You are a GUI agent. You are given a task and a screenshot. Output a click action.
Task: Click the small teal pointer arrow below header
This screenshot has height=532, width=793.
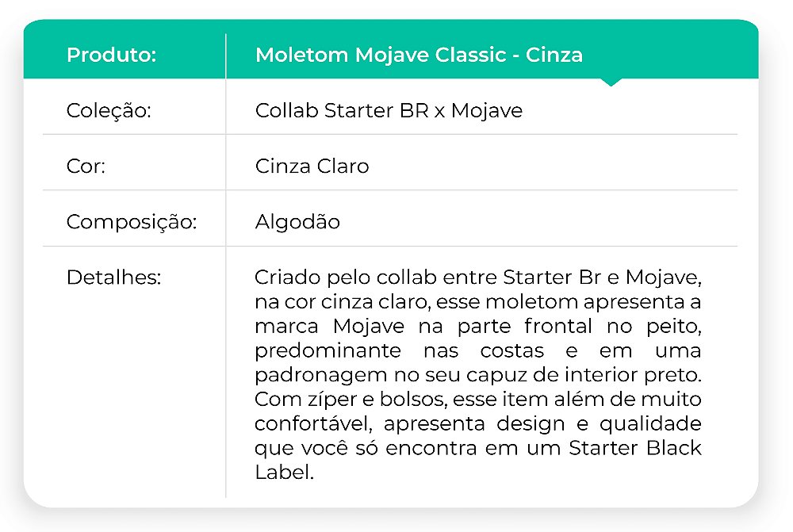pyautogui.click(x=611, y=82)
